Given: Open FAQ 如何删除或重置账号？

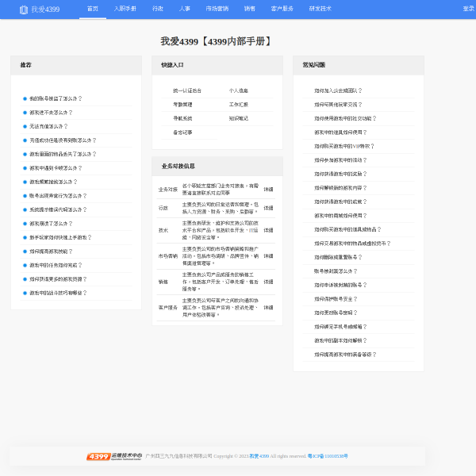Looking at the screenshot, I should coord(338,257).
